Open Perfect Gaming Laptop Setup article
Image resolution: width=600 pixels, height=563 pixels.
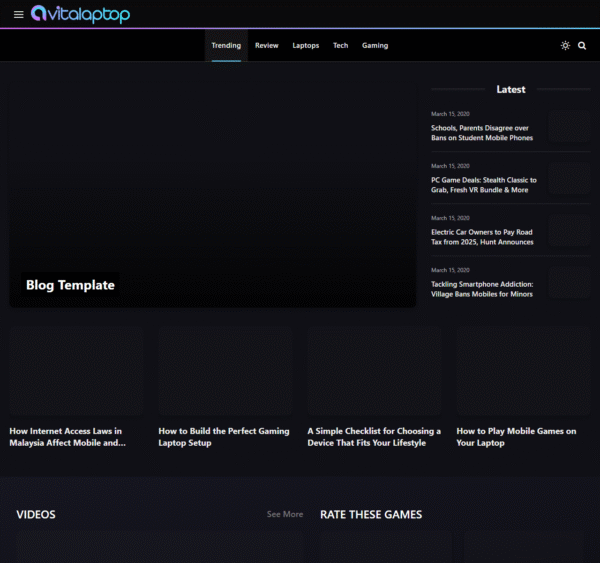(224, 437)
